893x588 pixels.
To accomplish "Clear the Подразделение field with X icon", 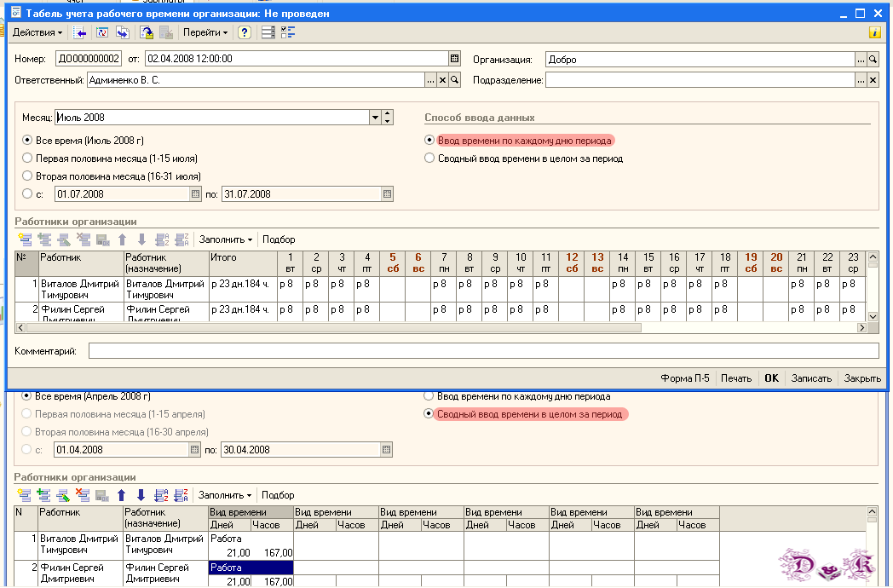I will click(x=873, y=80).
